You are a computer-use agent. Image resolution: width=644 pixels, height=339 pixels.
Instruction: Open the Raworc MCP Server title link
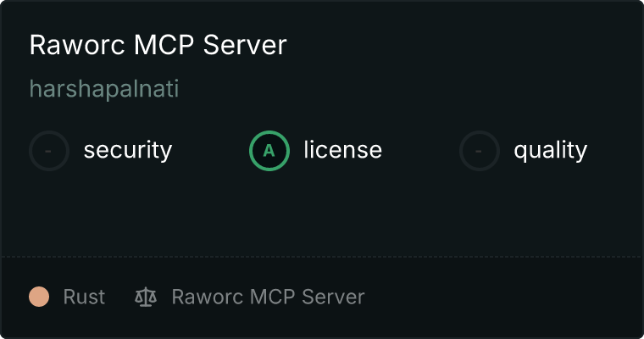click(x=158, y=45)
